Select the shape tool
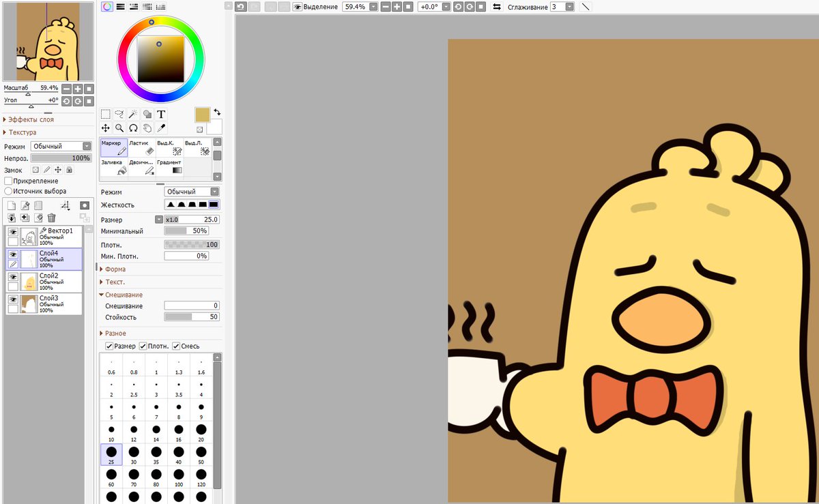 (x=147, y=115)
